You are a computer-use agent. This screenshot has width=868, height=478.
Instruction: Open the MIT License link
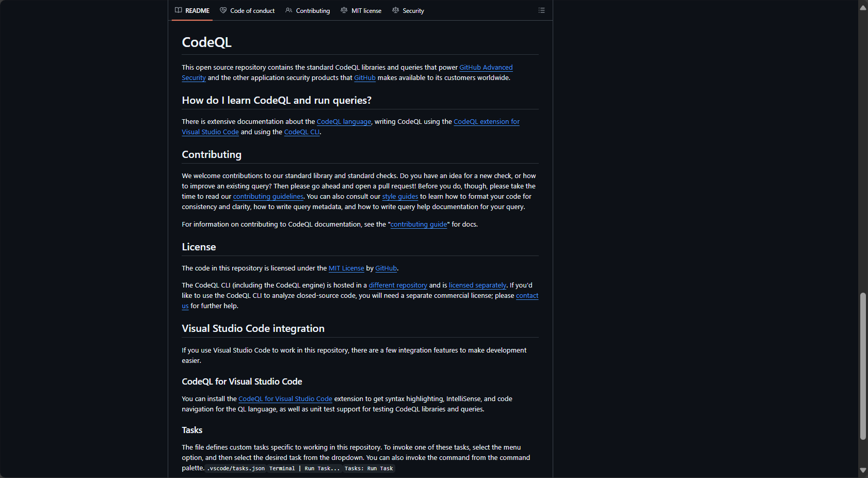tap(346, 268)
